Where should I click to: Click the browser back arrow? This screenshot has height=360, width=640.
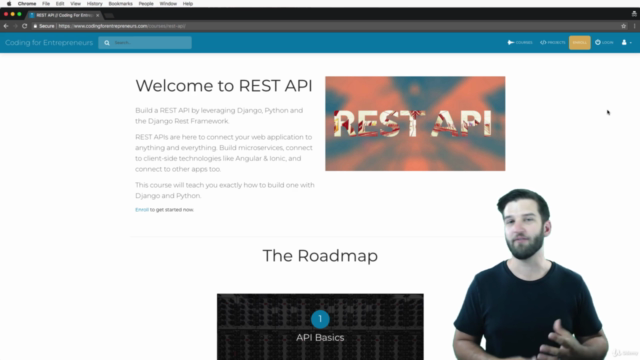click(x=6, y=26)
